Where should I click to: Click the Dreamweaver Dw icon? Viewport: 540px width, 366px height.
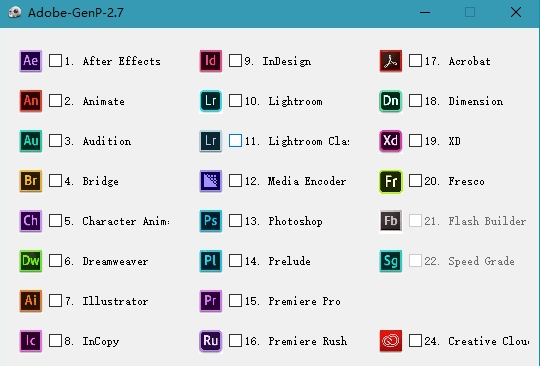(x=31, y=261)
